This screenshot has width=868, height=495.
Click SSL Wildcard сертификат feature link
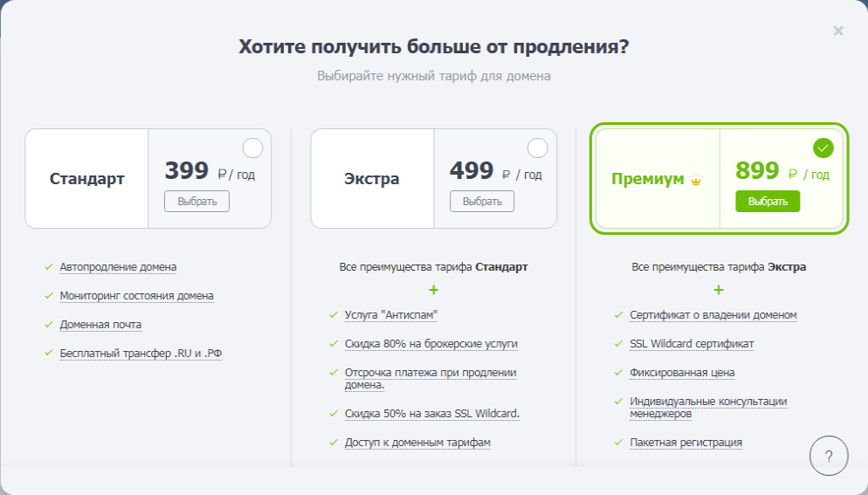(692, 344)
